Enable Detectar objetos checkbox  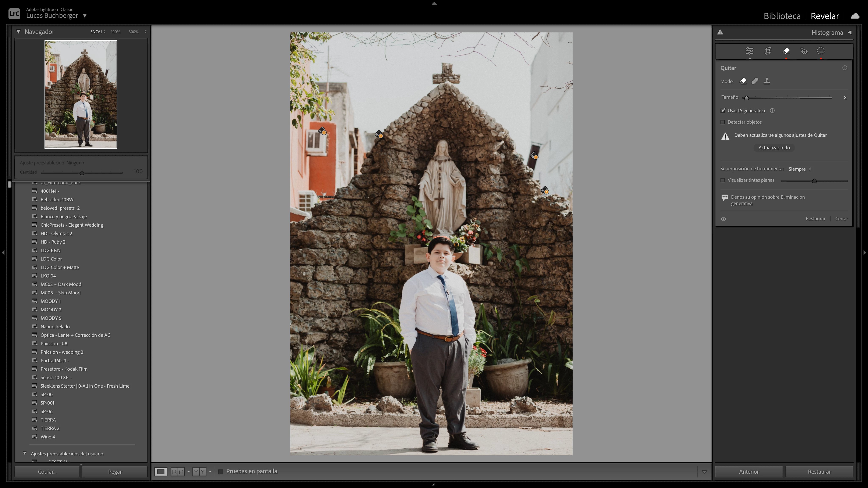click(x=723, y=122)
